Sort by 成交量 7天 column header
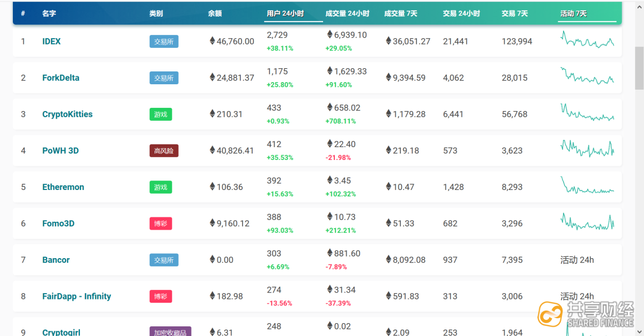 click(x=400, y=13)
